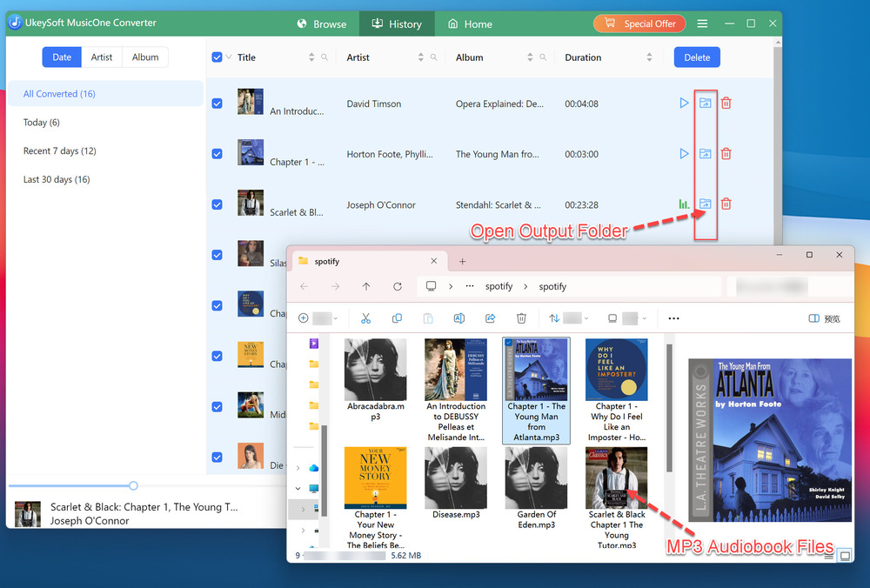Select All Converted (16) filter
Viewport: 870px width, 588px height.
click(105, 94)
